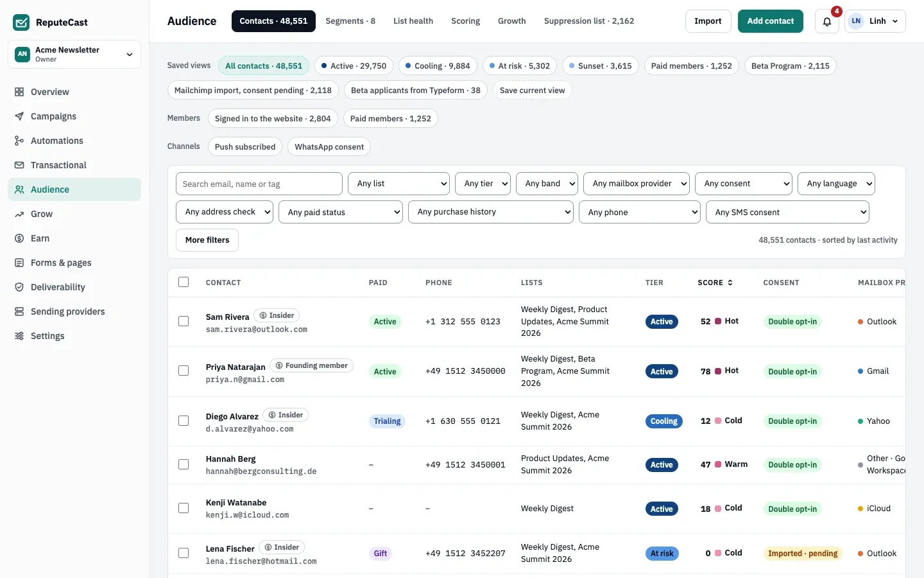
Task: Select the Sam Rivera row checkbox
Action: click(184, 321)
